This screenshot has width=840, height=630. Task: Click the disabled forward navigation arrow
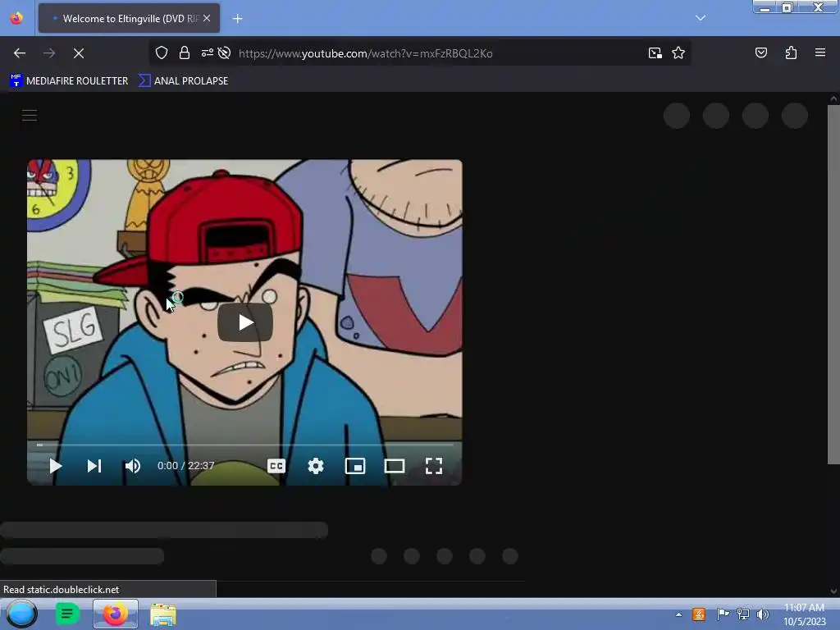49,53
